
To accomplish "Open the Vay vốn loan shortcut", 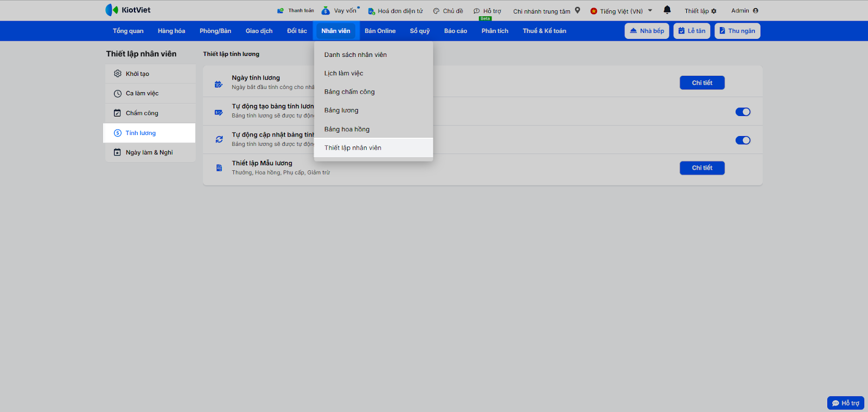I will coord(340,10).
